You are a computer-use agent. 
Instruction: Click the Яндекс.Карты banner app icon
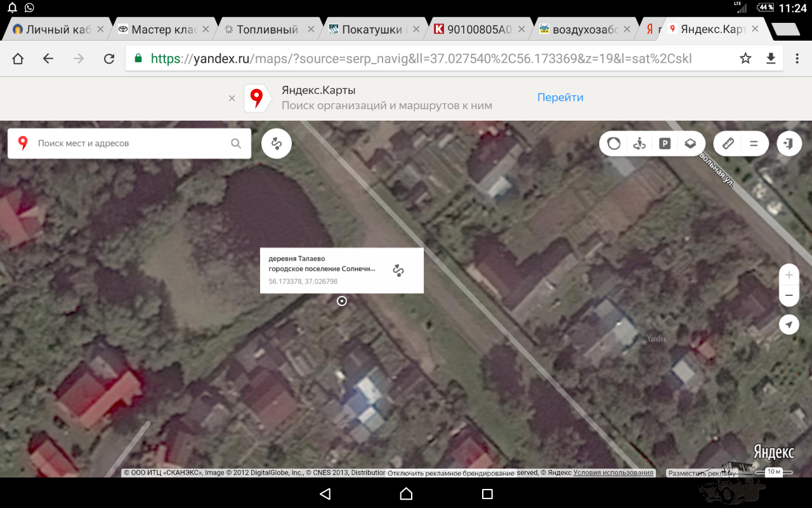tap(256, 98)
